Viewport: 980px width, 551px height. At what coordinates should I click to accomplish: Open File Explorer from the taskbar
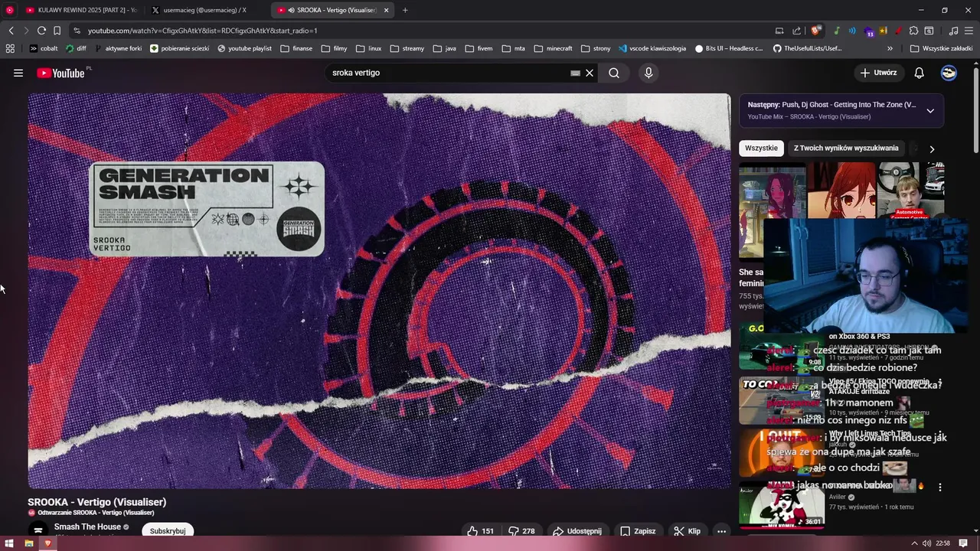[29, 543]
